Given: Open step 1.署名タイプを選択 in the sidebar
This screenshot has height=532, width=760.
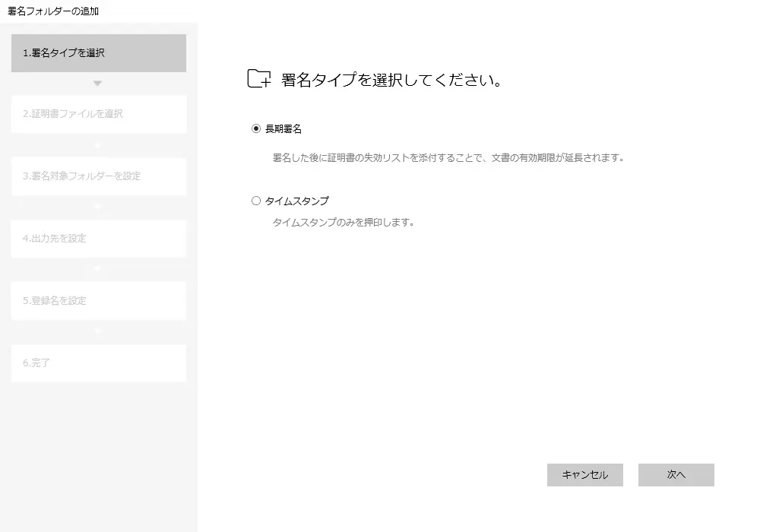Looking at the screenshot, I should click(99, 53).
